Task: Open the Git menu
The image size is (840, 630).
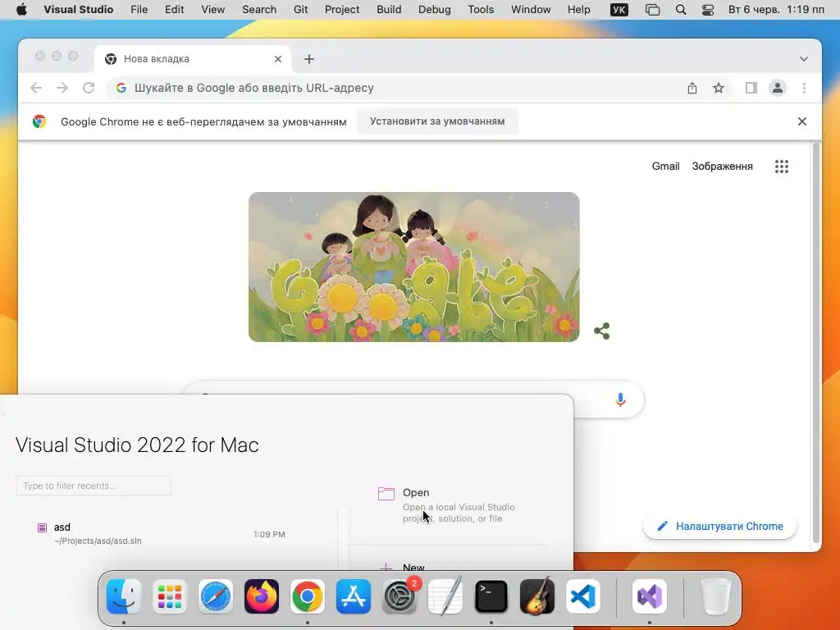Action: pyautogui.click(x=300, y=10)
